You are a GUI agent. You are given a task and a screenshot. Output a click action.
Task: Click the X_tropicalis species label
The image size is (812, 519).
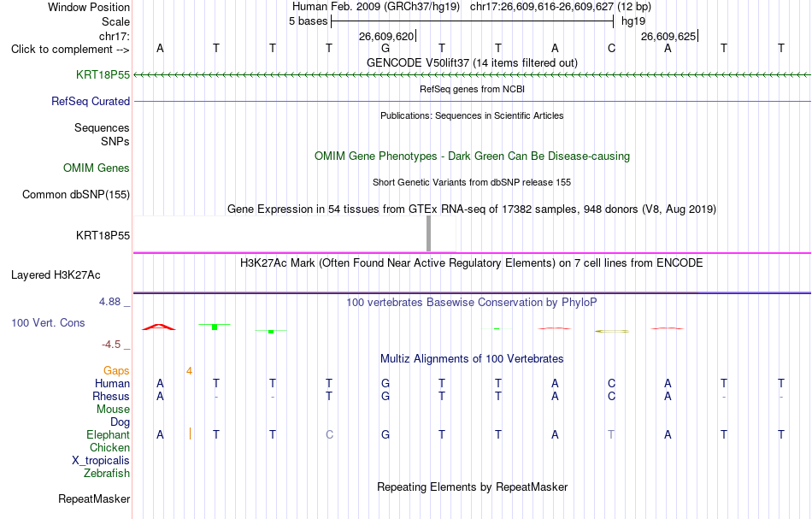tap(101, 461)
